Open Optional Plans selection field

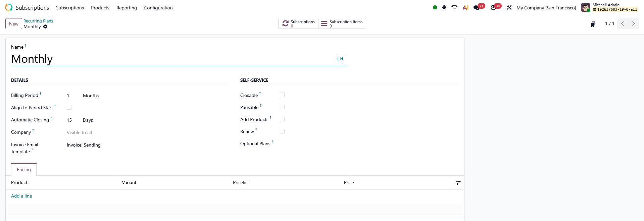369,144
